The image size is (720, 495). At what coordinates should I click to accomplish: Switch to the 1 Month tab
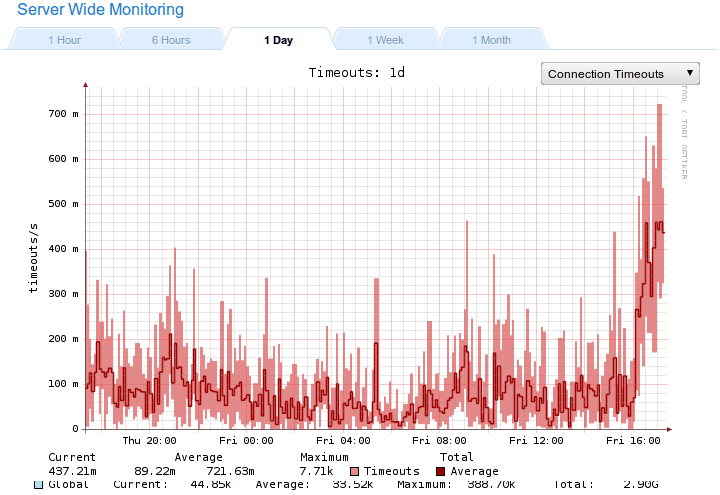[491, 40]
